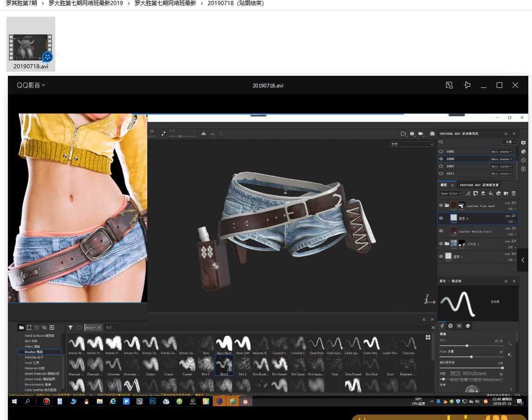This screenshot has height=420, width=532.
Task: Switch shelf to grid view icon
Action: click(428, 337)
